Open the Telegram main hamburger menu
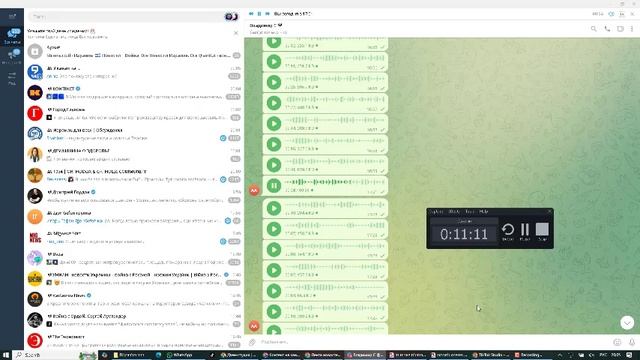Image resolution: width=640 pixels, height=360 pixels. coord(12,16)
